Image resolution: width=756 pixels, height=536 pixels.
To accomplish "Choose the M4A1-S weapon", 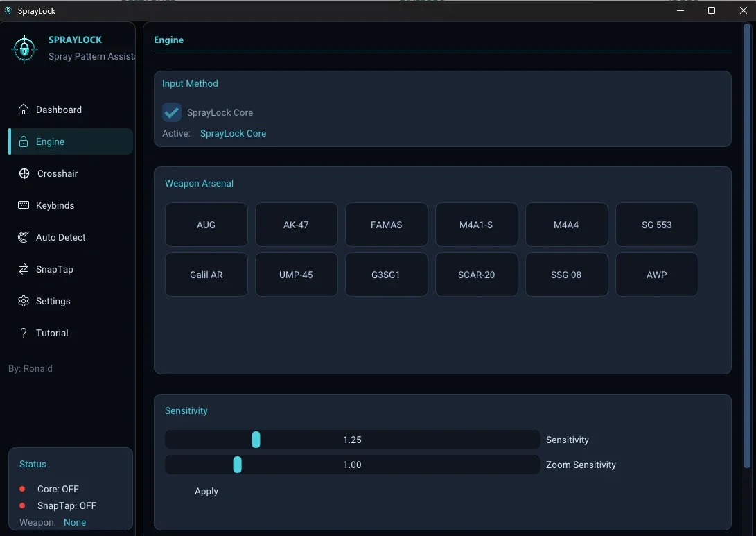I will tap(476, 225).
